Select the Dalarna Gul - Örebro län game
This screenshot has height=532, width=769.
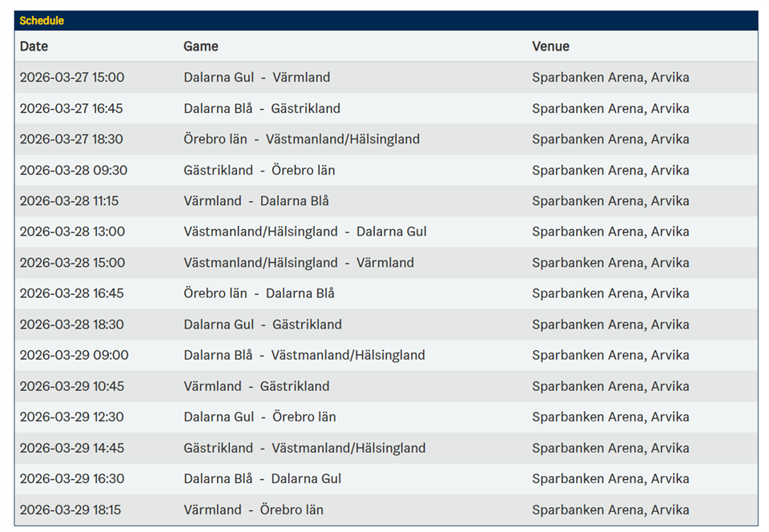click(x=260, y=417)
